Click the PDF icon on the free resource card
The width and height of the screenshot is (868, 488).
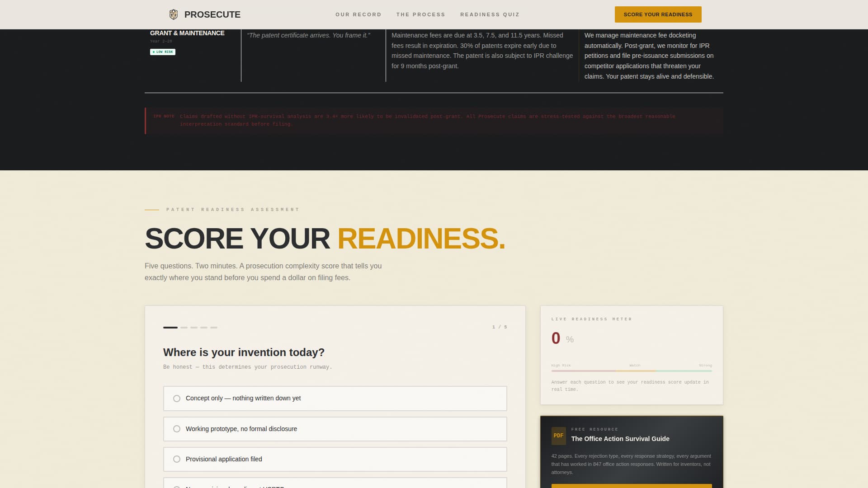tap(559, 435)
